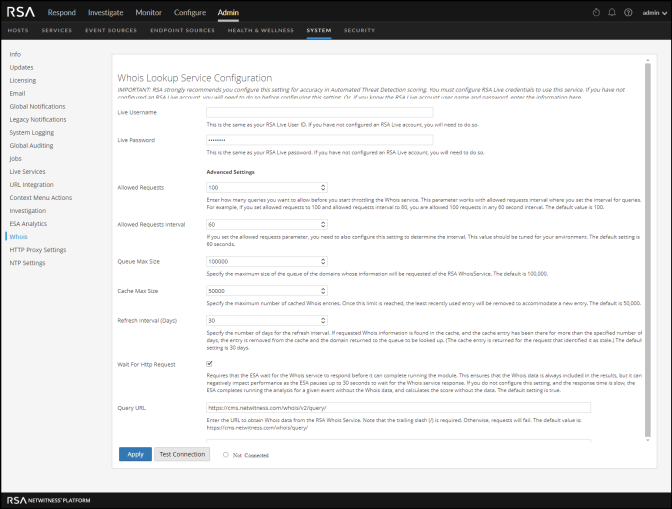
Task: Open the help question mark icon
Action: click(x=628, y=12)
